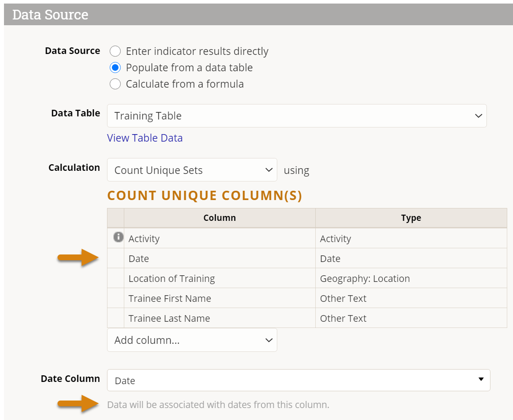
Task: Click the 'Column' table header
Action: click(x=219, y=218)
